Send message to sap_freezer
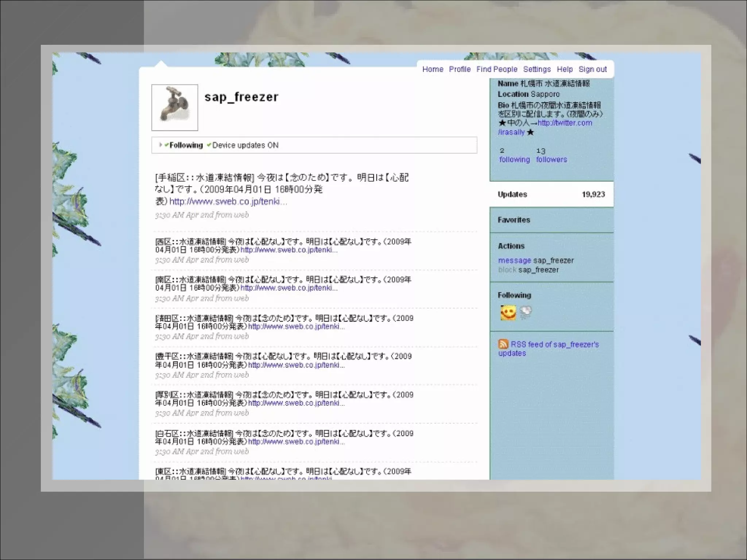This screenshot has height=560, width=747. (514, 260)
